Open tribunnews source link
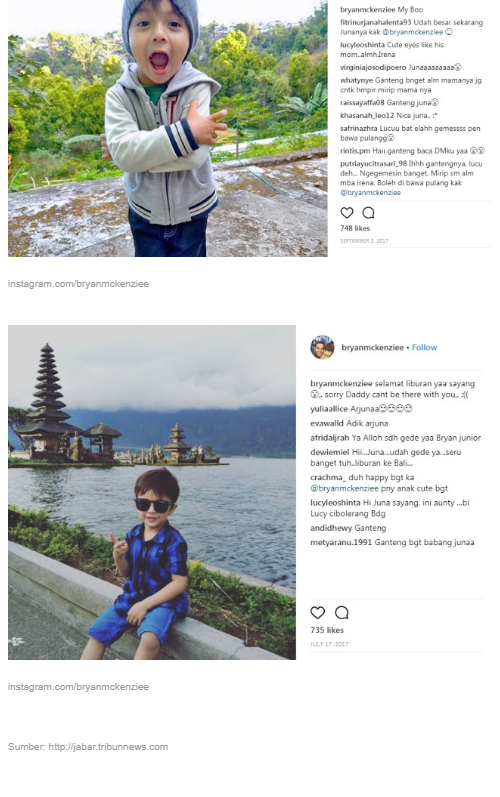 coord(108,747)
